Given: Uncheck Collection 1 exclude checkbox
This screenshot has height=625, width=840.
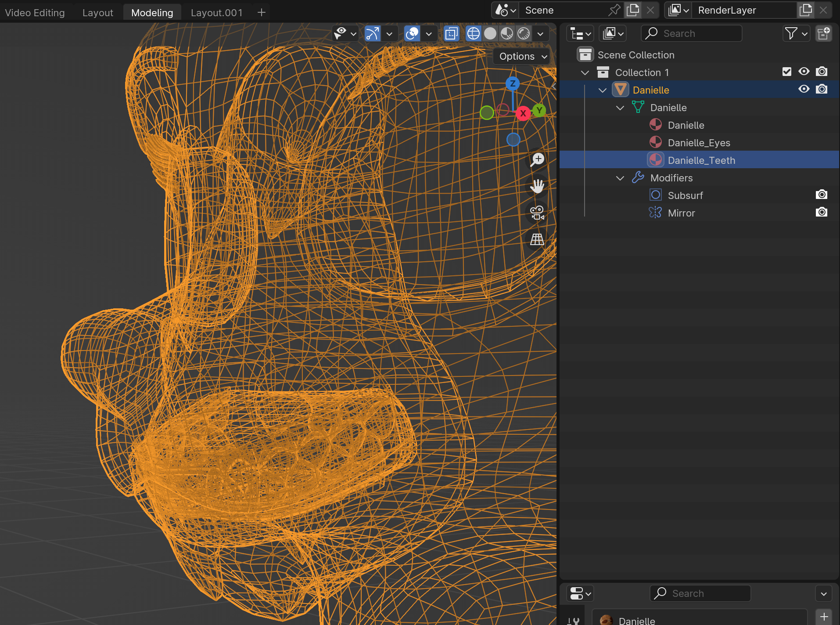Looking at the screenshot, I should [x=786, y=72].
